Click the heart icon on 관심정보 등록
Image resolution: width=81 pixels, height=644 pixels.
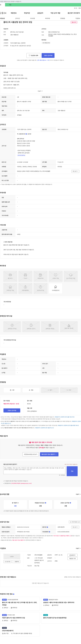pyautogui.click(x=29, y=55)
